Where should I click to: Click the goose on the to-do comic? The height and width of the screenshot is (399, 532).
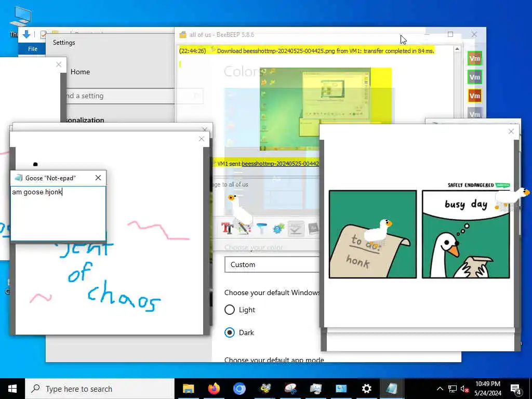(x=378, y=232)
